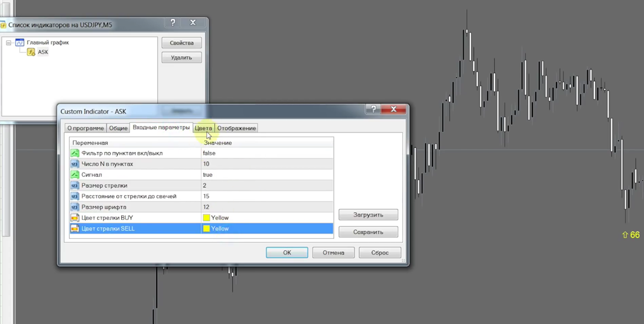
Task: Confirm with the OK button
Action: (x=287, y=252)
